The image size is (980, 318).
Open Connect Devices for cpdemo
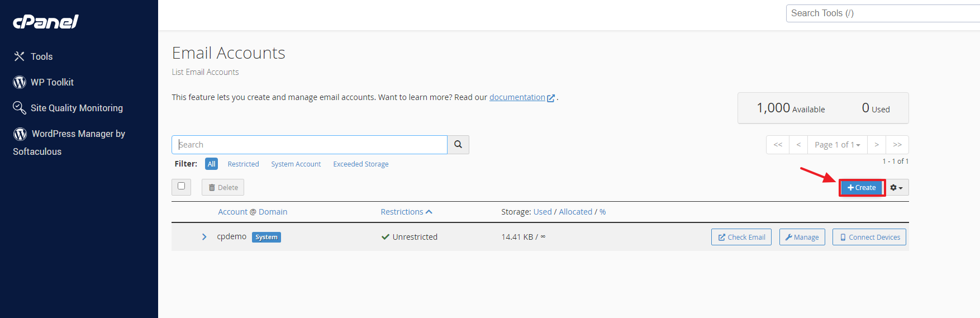pyautogui.click(x=869, y=237)
